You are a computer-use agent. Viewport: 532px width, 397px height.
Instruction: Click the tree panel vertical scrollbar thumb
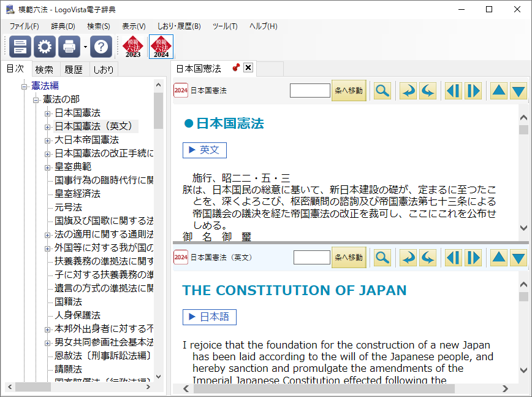point(159,110)
